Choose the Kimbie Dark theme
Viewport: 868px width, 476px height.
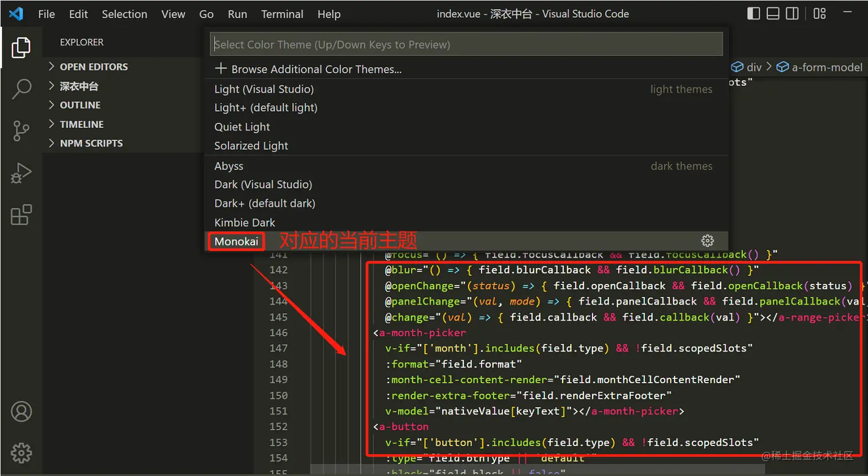tap(466, 222)
